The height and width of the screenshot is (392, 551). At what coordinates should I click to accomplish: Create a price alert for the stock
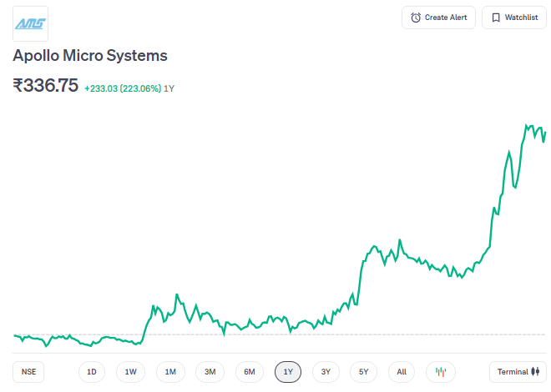coord(438,18)
